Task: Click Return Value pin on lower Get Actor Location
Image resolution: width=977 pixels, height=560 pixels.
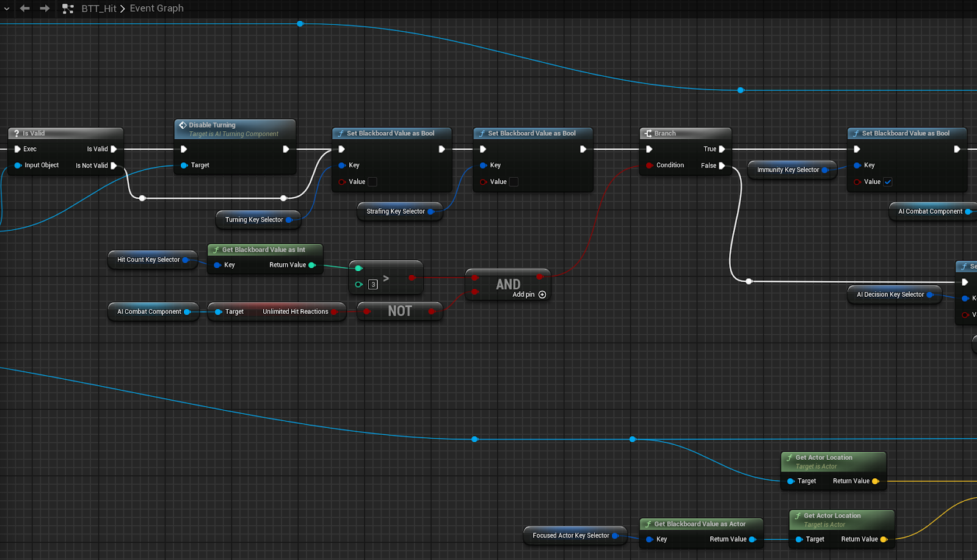Action: click(x=884, y=539)
